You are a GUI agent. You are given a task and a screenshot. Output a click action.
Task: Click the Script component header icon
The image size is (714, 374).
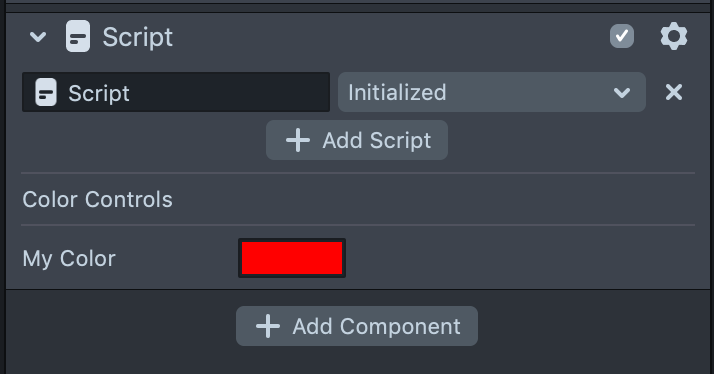click(x=78, y=36)
